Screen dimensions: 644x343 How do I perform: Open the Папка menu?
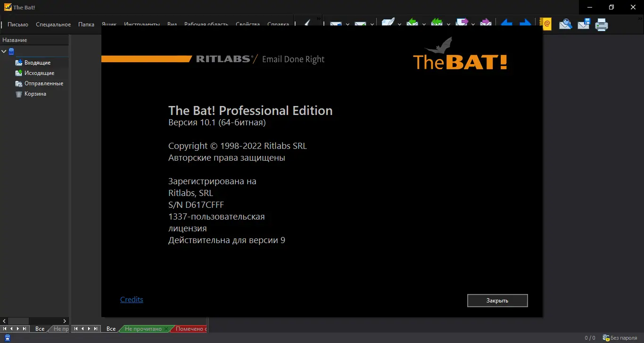point(86,24)
